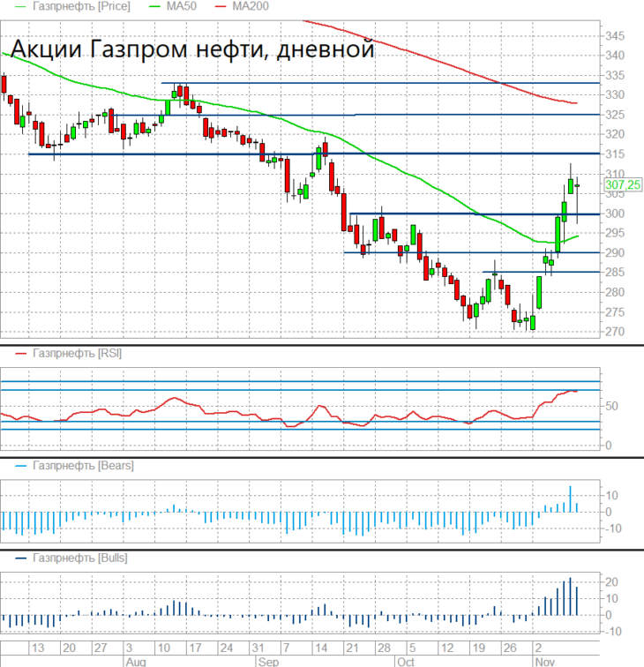Select the Газпрнефть [Bulls] panel label

[80, 558]
